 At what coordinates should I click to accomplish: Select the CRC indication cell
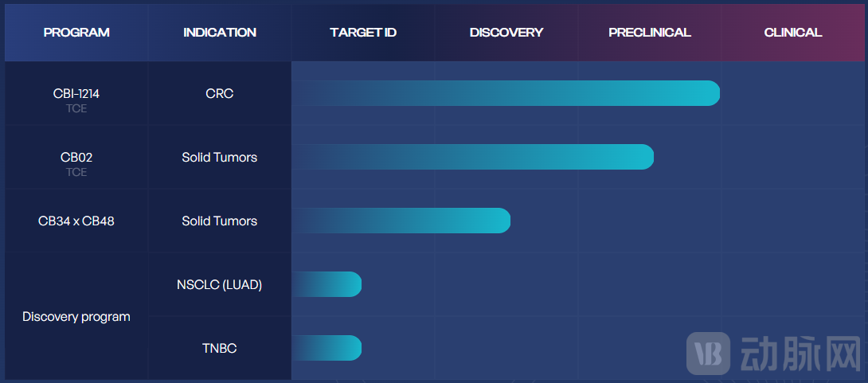(220, 93)
